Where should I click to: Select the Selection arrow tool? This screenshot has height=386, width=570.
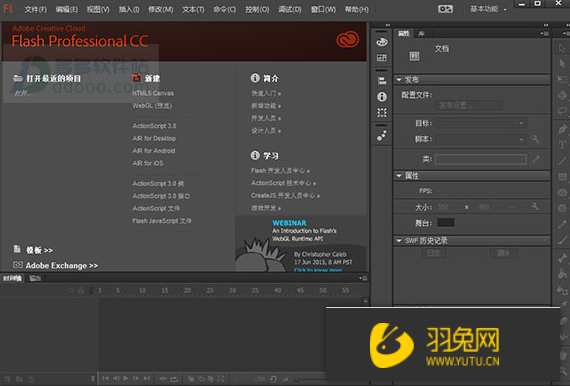562,48
